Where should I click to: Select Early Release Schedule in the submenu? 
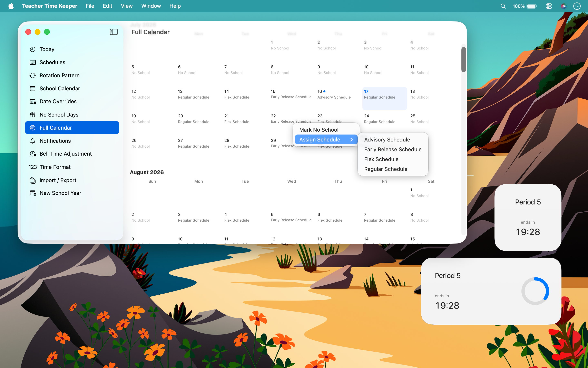pyautogui.click(x=393, y=149)
